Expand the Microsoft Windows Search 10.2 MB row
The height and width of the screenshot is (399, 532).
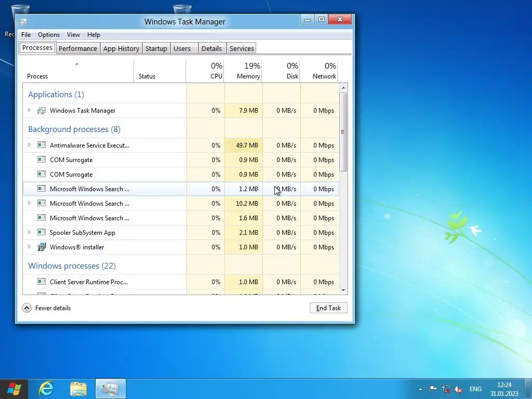pyautogui.click(x=30, y=203)
